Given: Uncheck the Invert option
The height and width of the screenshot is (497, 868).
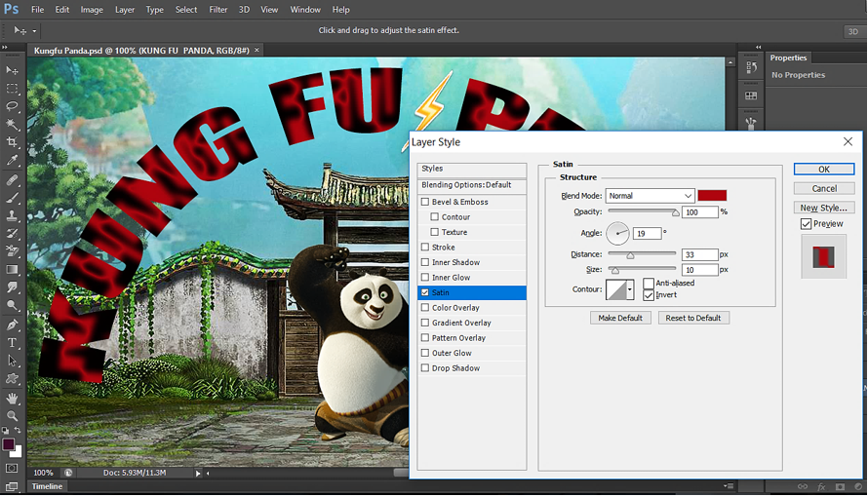Looking at the screenshot, I should 649,295.
